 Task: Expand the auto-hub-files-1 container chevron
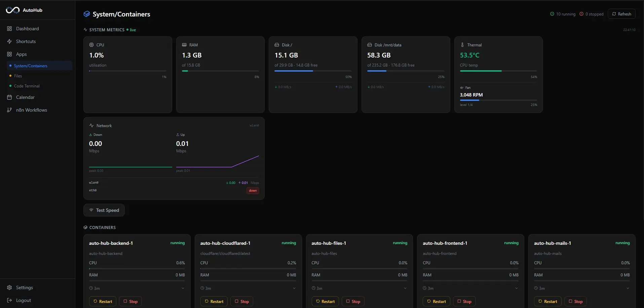(405, 288)
